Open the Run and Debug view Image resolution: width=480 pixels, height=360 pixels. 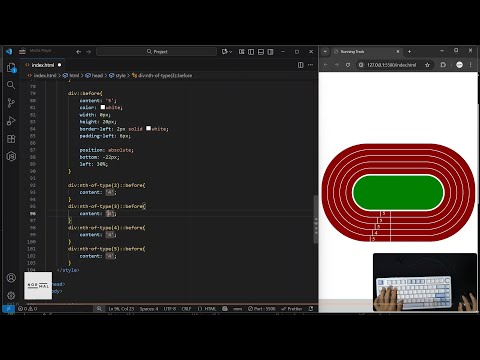(x=11, y=121)
